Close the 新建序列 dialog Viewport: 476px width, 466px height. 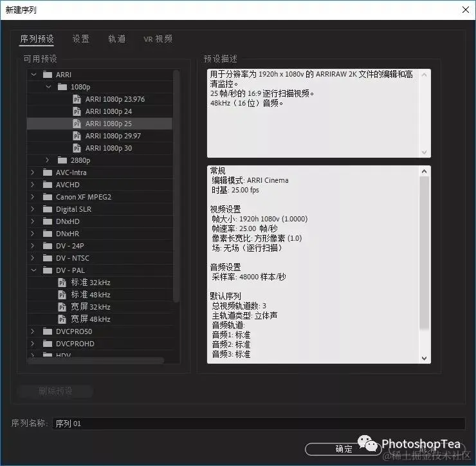pyautogui.click(x=465, y=10)
